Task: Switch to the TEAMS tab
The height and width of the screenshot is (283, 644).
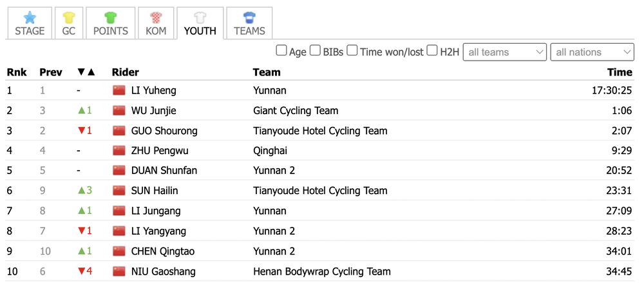Action: point(249,23)
